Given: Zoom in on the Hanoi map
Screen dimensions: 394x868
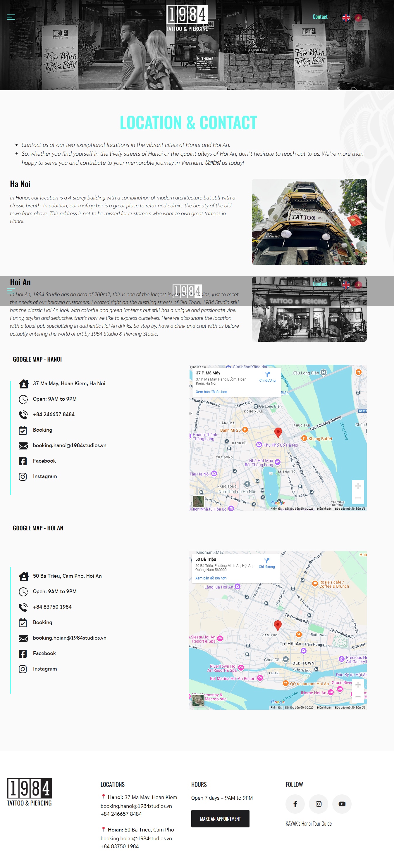Looking at the screenshot, I should pos(357,486).
